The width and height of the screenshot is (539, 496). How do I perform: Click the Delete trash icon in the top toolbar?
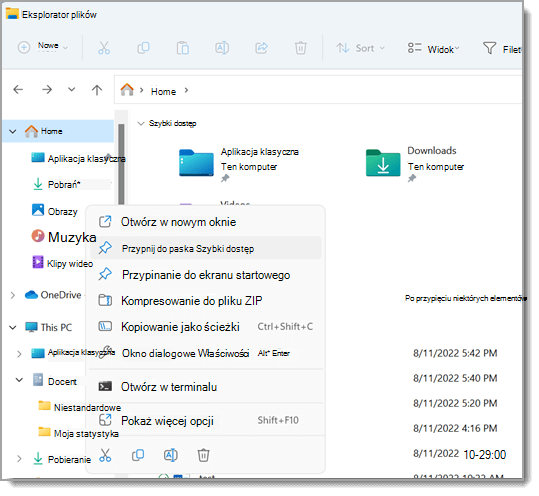tap(300, 48)
